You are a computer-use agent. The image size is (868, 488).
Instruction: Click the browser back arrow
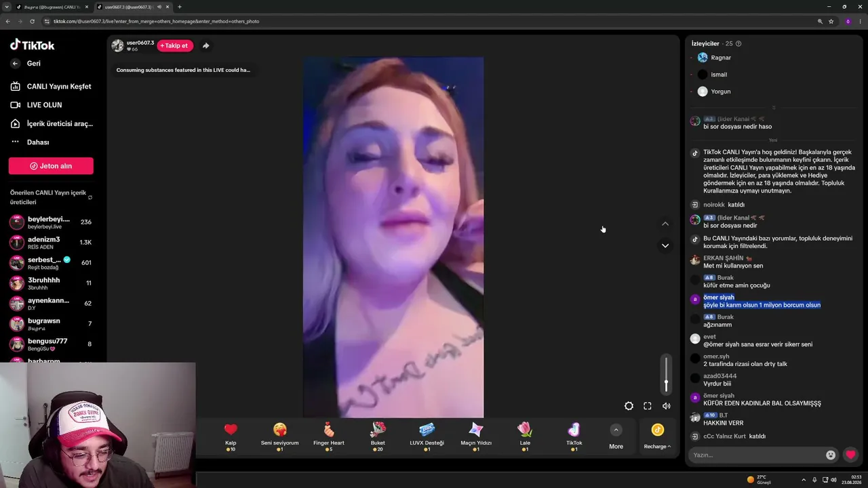click(x=7, y=21)
